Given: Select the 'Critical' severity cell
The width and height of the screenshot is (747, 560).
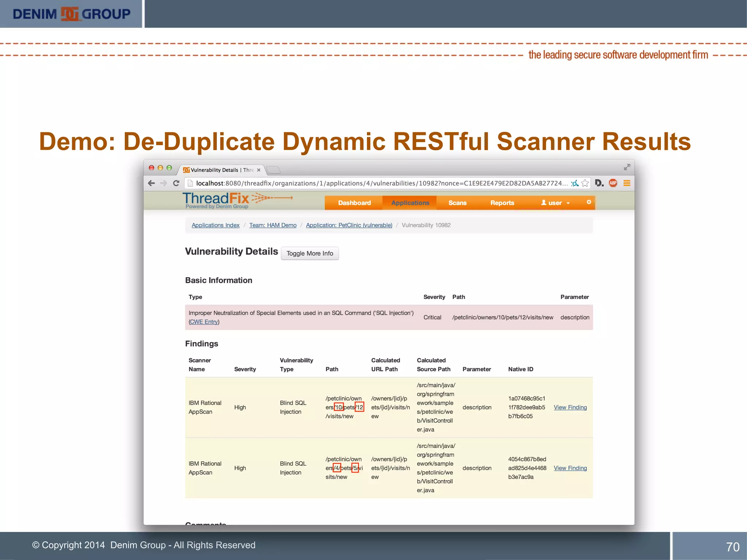Looking at the screenshot, I should [432, 318].
